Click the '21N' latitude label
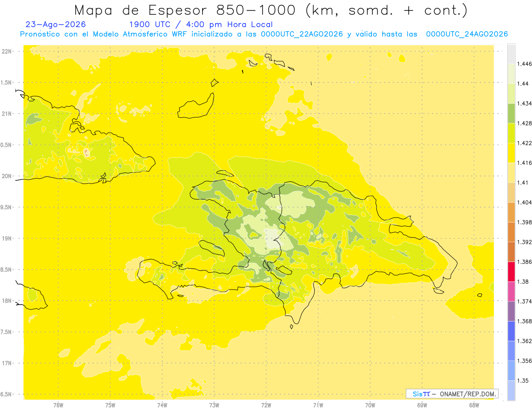Viewport: 532px width, 411px height. coord(6,114)
